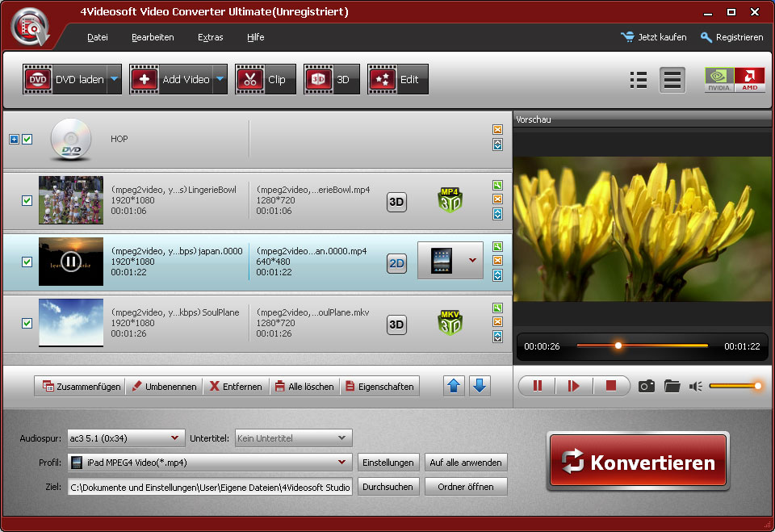Click the MKV 3D format icon

450,323
